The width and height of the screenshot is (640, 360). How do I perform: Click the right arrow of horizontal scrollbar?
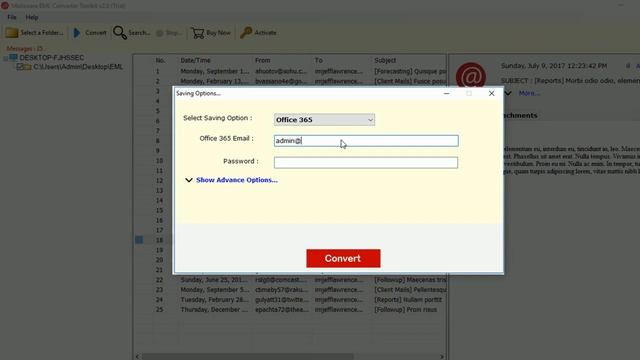[442, 356]
